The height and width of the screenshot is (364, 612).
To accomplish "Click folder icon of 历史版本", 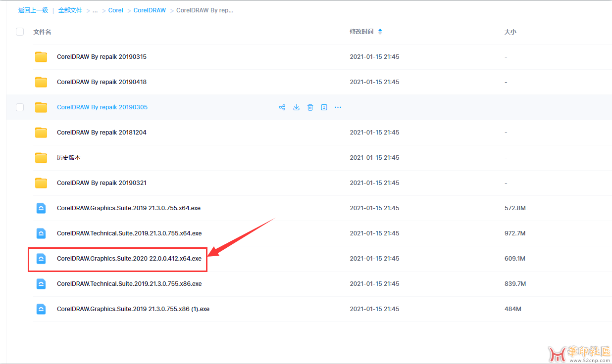I will click(41, 158).
